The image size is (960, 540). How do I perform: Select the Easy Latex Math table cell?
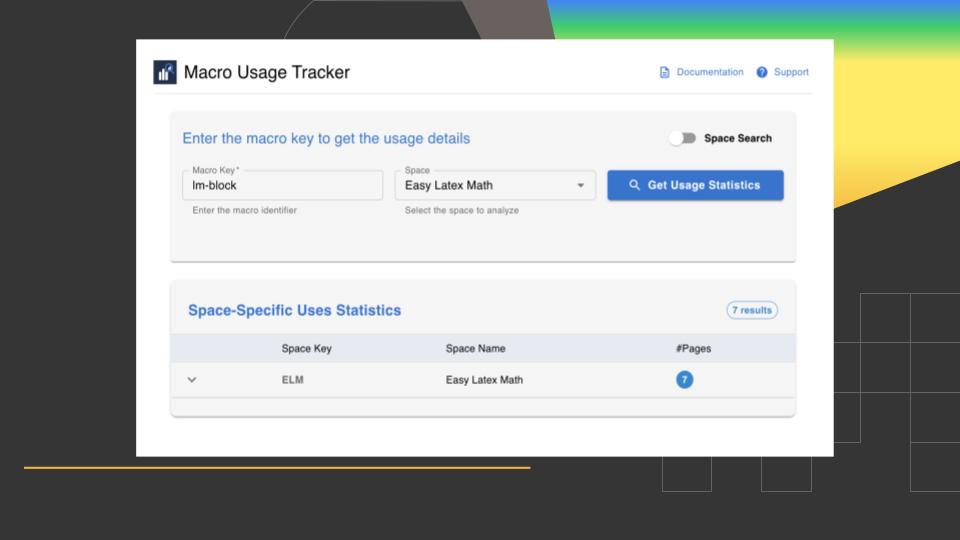click(484, 380)
